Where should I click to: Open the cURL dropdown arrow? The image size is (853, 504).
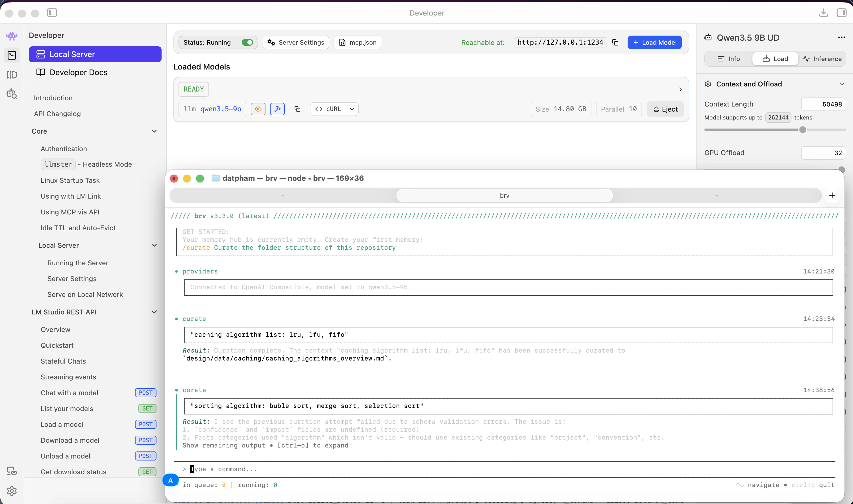pos(352,109)
